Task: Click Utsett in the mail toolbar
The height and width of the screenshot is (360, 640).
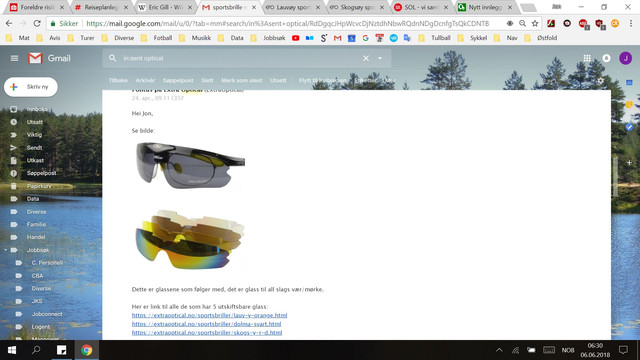Action: coord(278,80)
